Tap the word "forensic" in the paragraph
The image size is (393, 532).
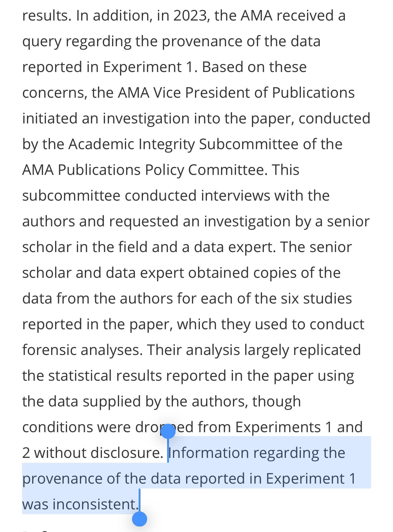click(50, 350)
